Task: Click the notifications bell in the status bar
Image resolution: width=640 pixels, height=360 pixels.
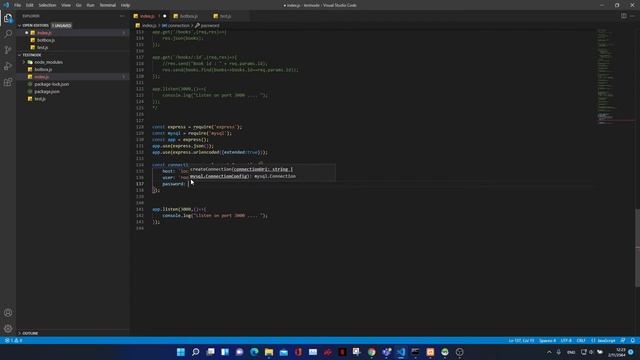Action: pyautogui.click(x=633, y=340)
